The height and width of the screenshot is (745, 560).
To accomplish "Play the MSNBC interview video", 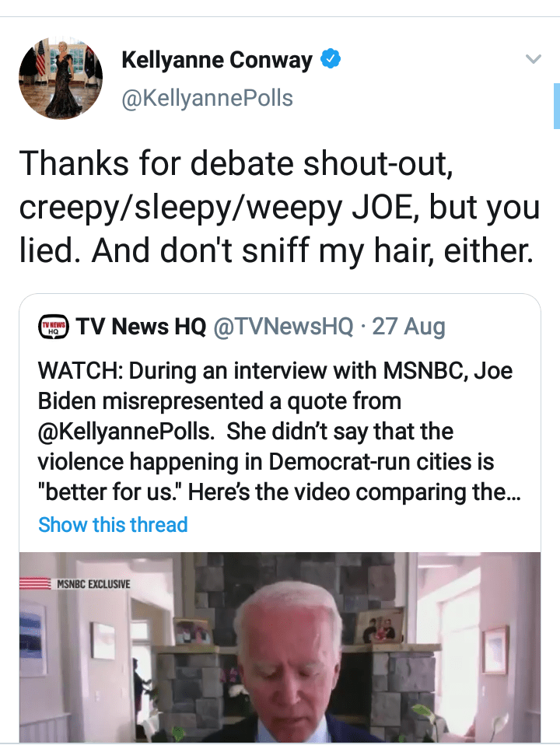I will (280, 645).
